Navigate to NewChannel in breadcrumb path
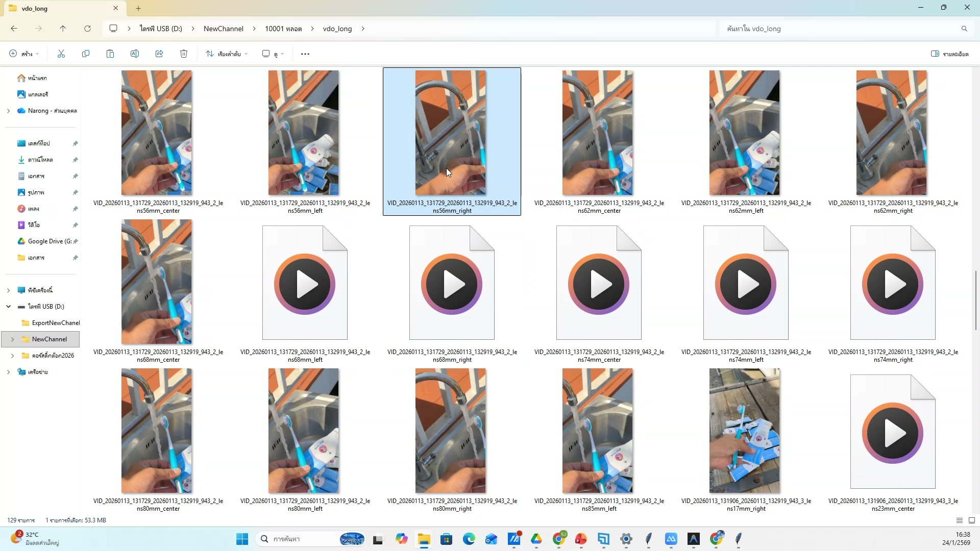The height and width of the screenshot is (551, 980). pyautogui.click(x=223, y=29)
